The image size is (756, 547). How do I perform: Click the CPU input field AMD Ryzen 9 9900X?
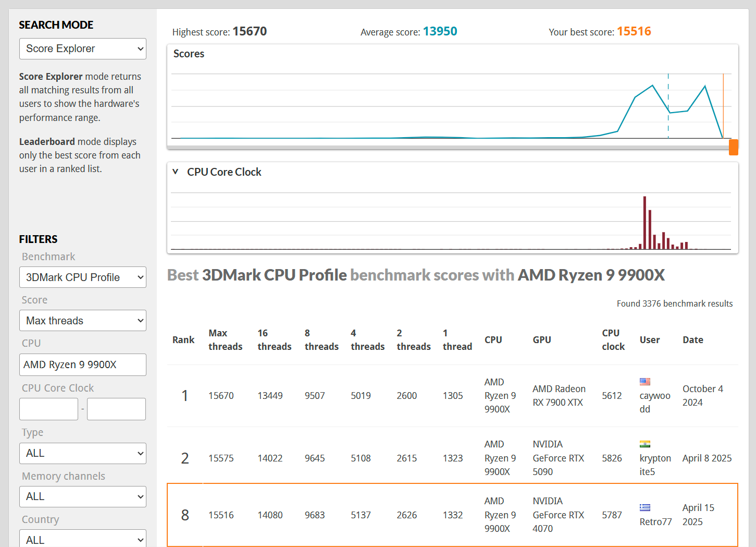pyautogui.click(x=83, y=364)
